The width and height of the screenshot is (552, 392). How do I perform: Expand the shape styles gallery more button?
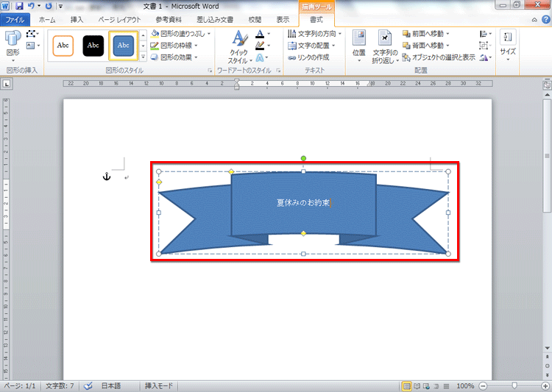click(x=143, y=57)
